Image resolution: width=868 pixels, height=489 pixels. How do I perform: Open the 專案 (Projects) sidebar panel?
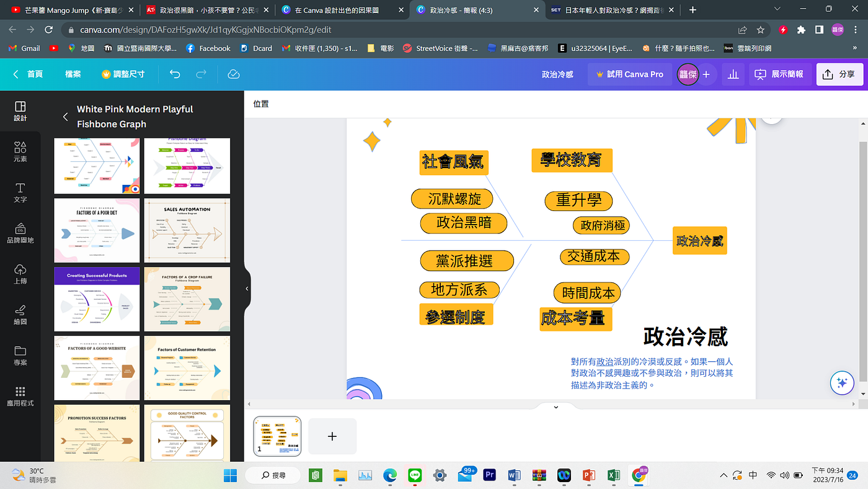(20, 356)
